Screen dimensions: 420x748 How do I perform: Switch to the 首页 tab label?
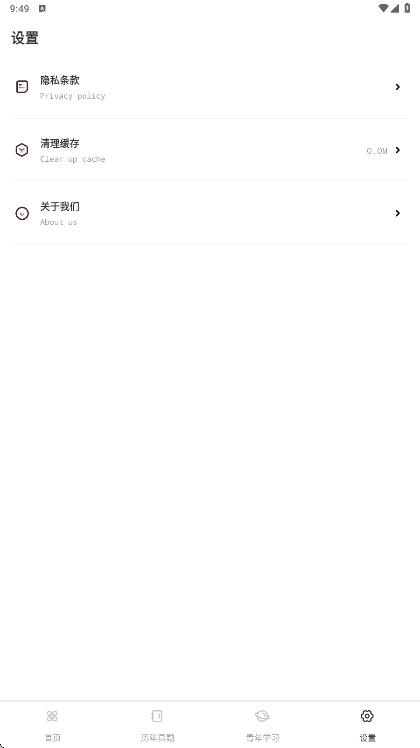click(x=52, y=738)
